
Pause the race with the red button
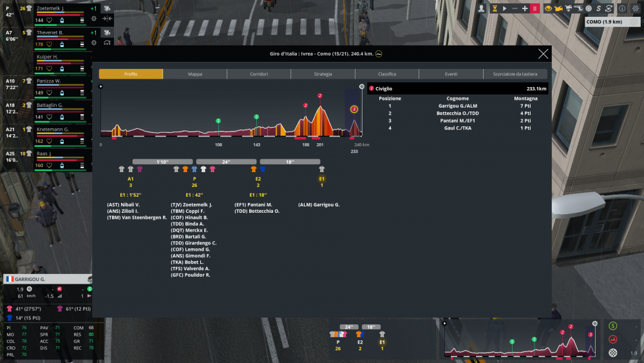coord(535,8)
